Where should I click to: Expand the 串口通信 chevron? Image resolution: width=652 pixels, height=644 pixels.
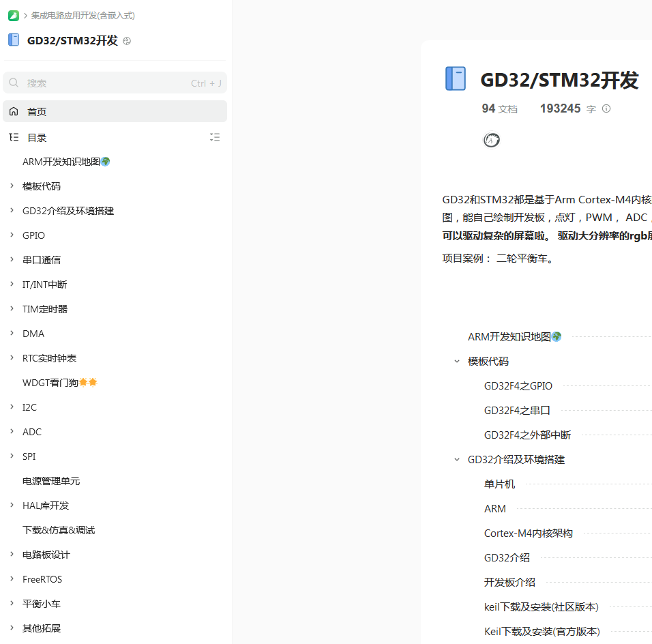click(12, 259)
